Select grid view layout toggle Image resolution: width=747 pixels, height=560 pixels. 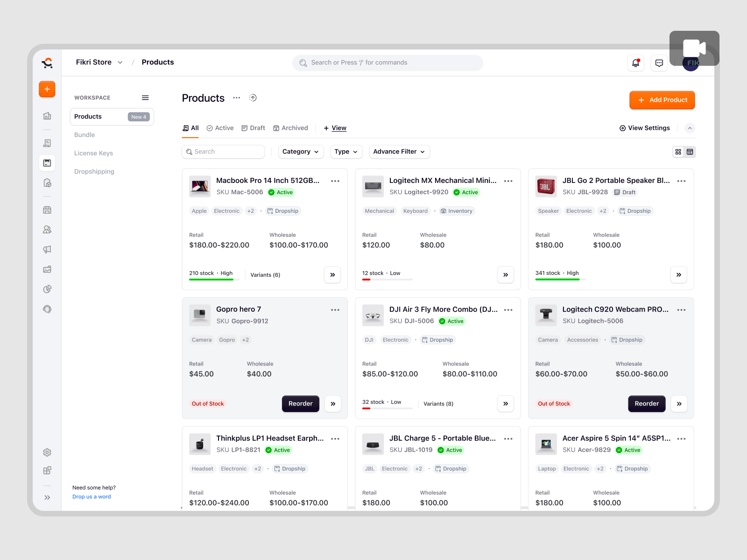click(678, 152)
